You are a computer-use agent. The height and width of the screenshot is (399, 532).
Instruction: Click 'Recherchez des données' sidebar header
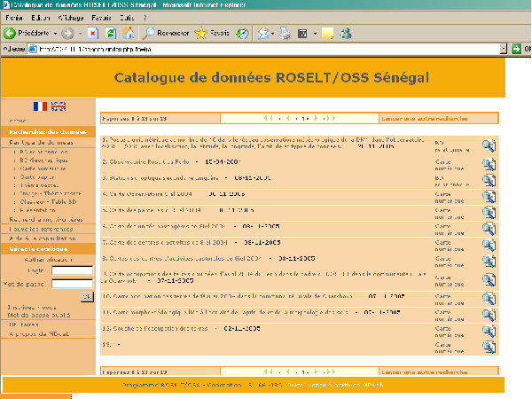pyautogui.click(x=48, y=131)
